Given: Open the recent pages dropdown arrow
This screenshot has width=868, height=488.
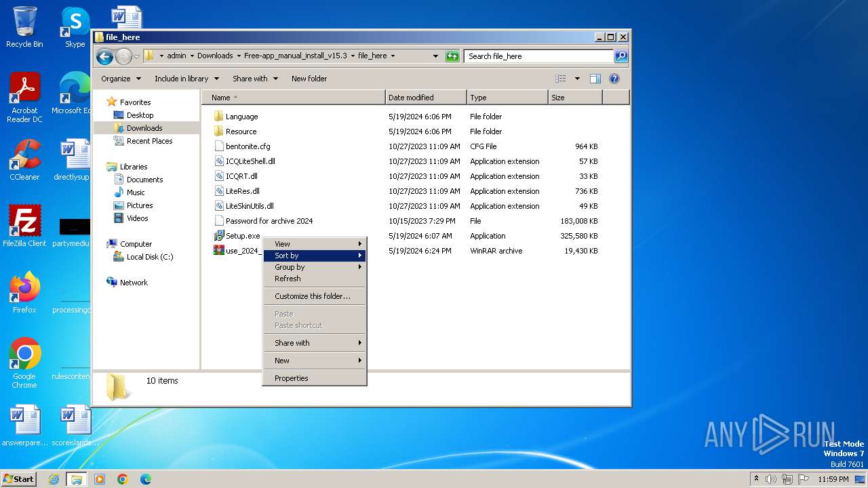Looking at the screenshot, I should click(x=137, y=56).
